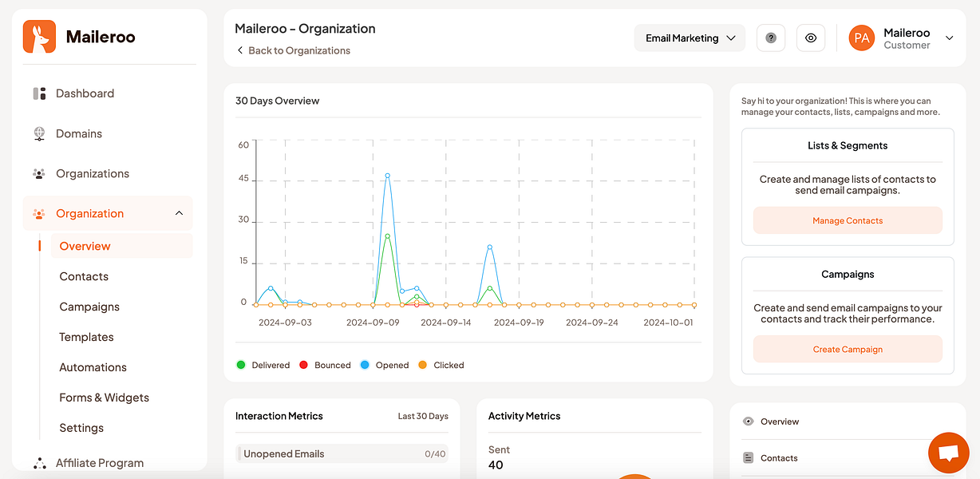Viewport: 980px width, 479px height.
Task: Click the Last 30 Days label
Action: point(423,416)
